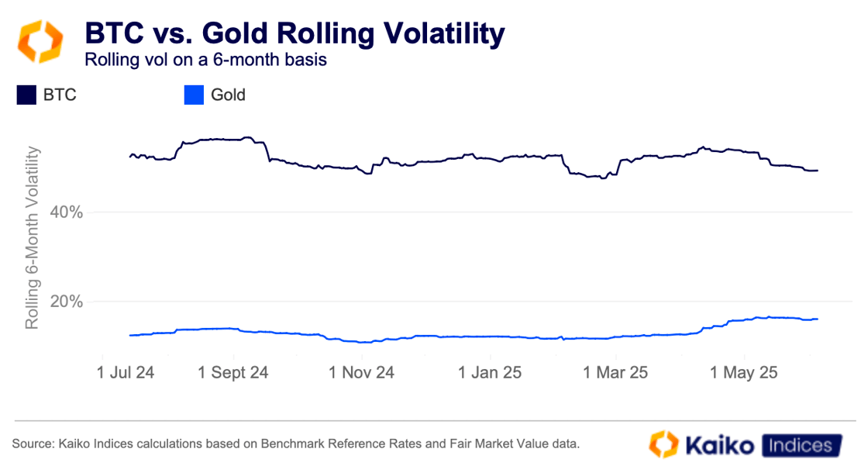Select the 1 Sept 24 axis tick label
Screen dimensions: 868x473
[233, 372]
